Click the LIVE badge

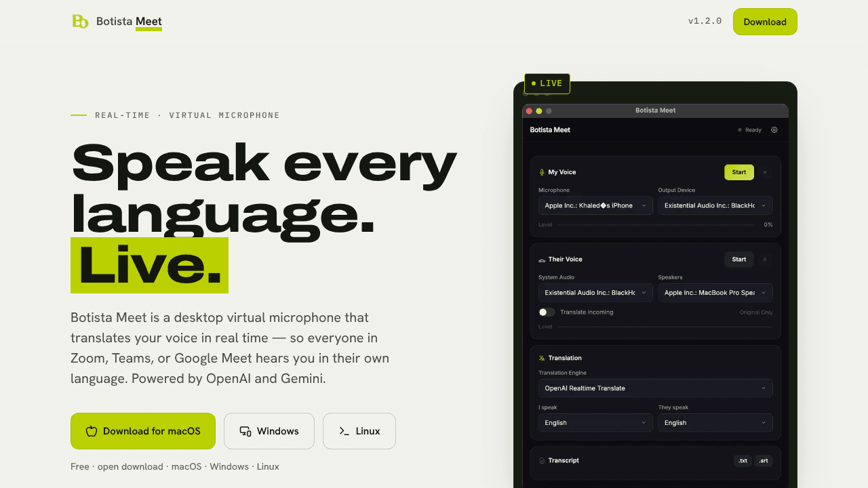[x=547, y=83]
